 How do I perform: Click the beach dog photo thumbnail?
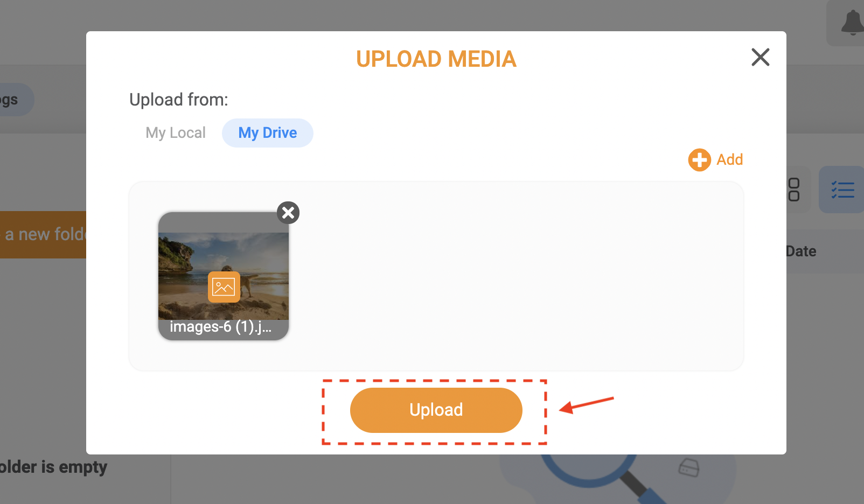point(224,276)
